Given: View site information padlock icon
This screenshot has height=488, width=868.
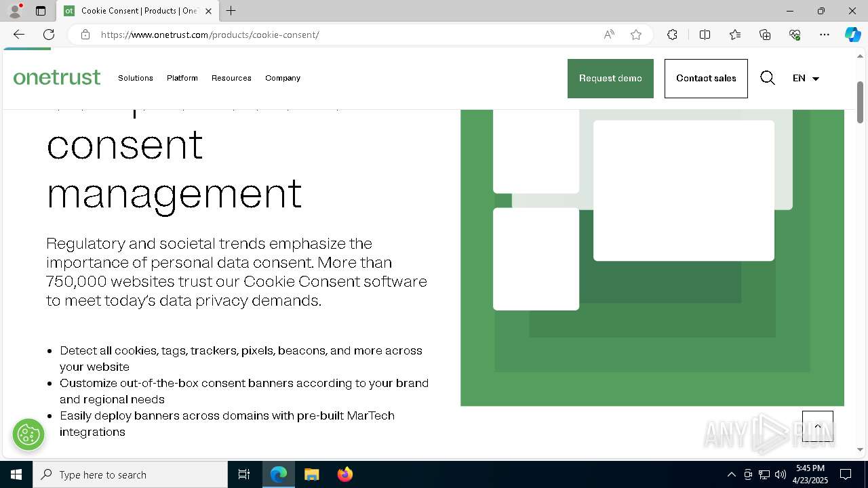Looking at the screenshot, I should point(85,35).
